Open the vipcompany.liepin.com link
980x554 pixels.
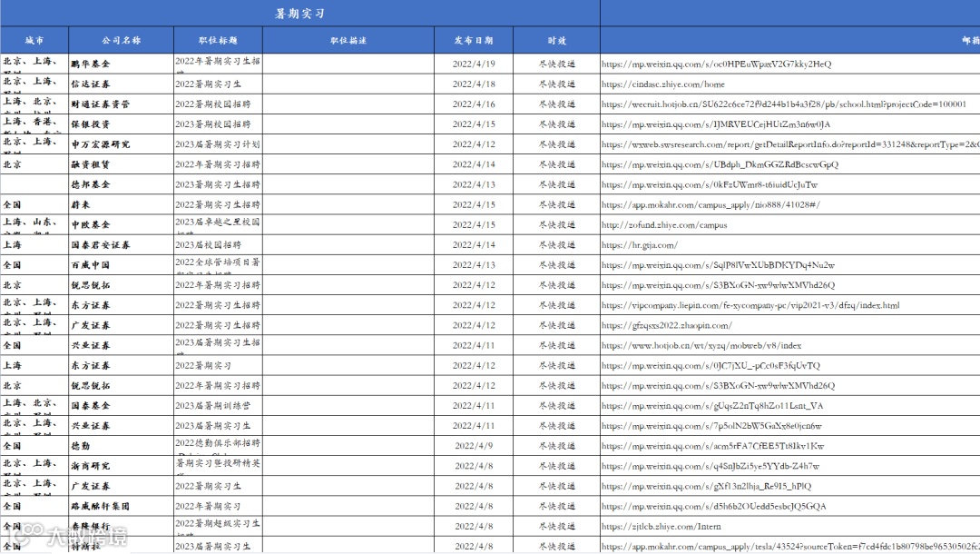click(x=750, y=305)
